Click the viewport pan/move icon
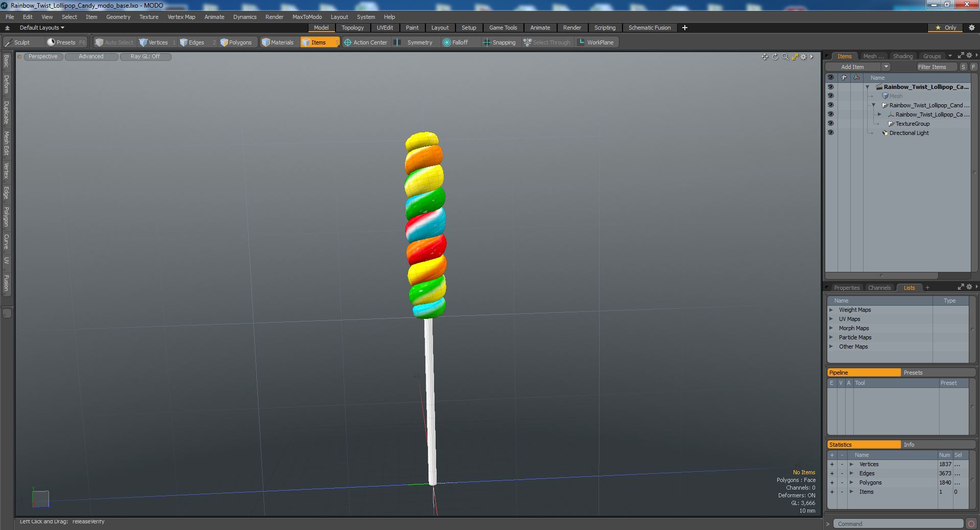 tap(764, 57)
